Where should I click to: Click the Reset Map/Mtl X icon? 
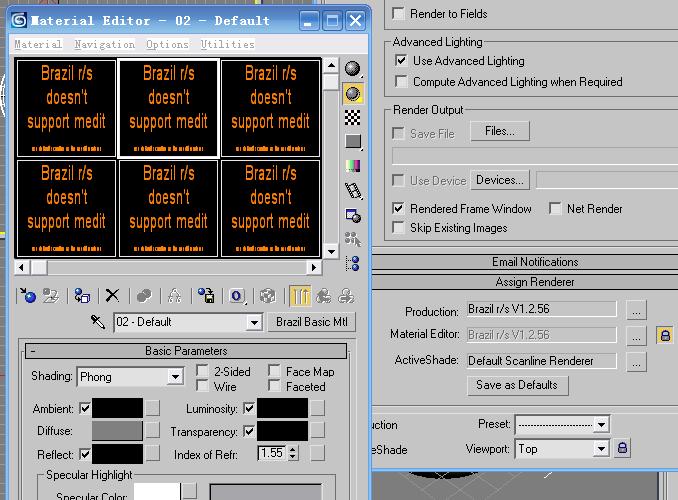[112, 296]
